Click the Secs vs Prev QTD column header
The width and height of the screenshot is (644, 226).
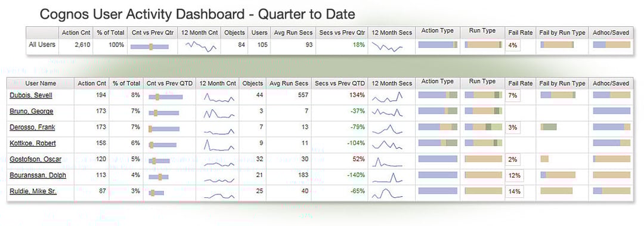point(340,83)
